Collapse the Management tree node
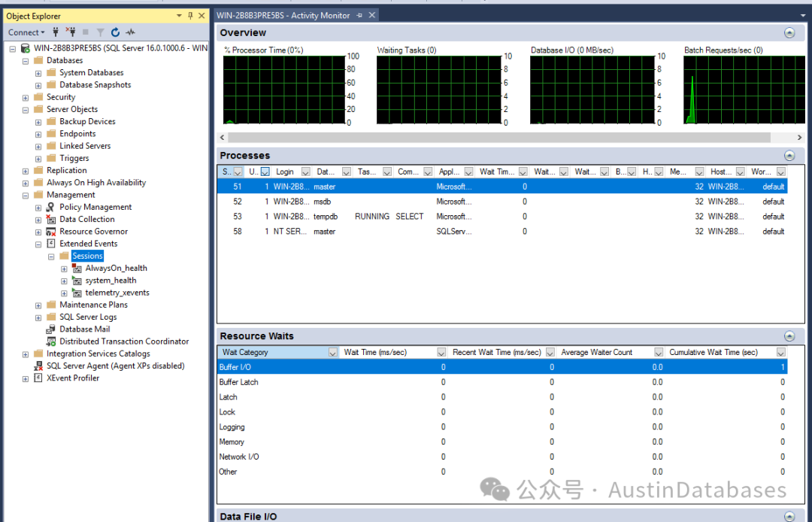The width and height of the screenshot is (812, 522). (26, 196)
